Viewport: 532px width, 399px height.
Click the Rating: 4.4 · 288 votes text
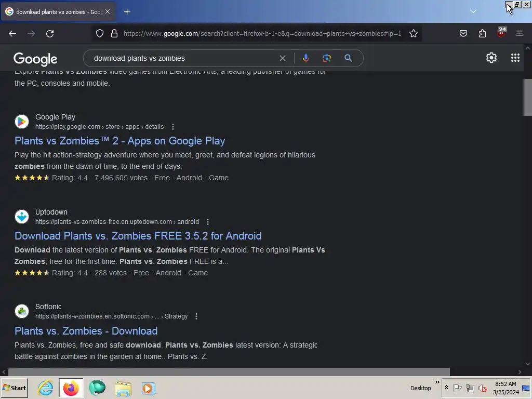[x=89, y=273]
